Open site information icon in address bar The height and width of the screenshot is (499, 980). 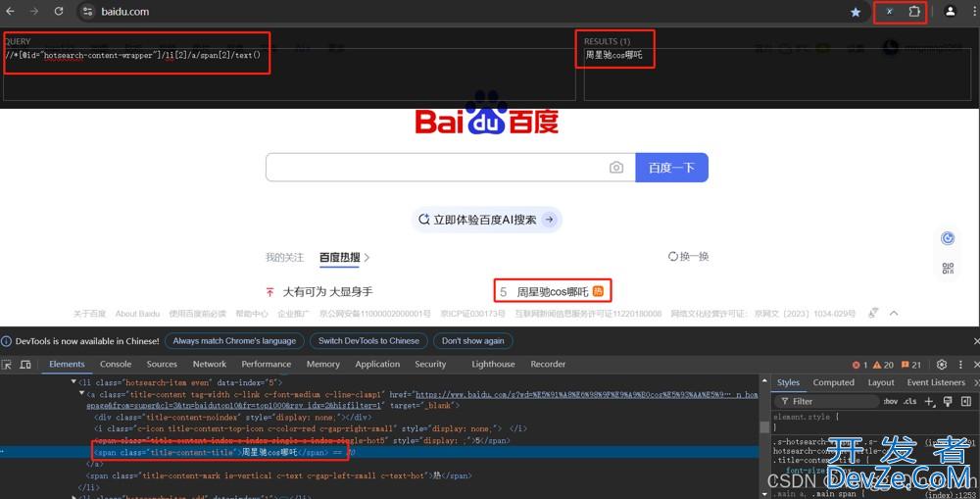click(88, 11)
